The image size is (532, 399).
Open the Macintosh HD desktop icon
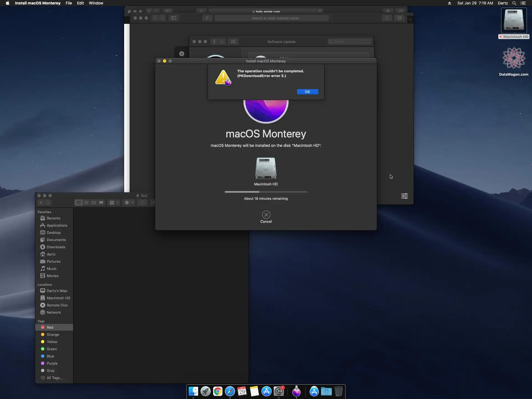(513, 21)
